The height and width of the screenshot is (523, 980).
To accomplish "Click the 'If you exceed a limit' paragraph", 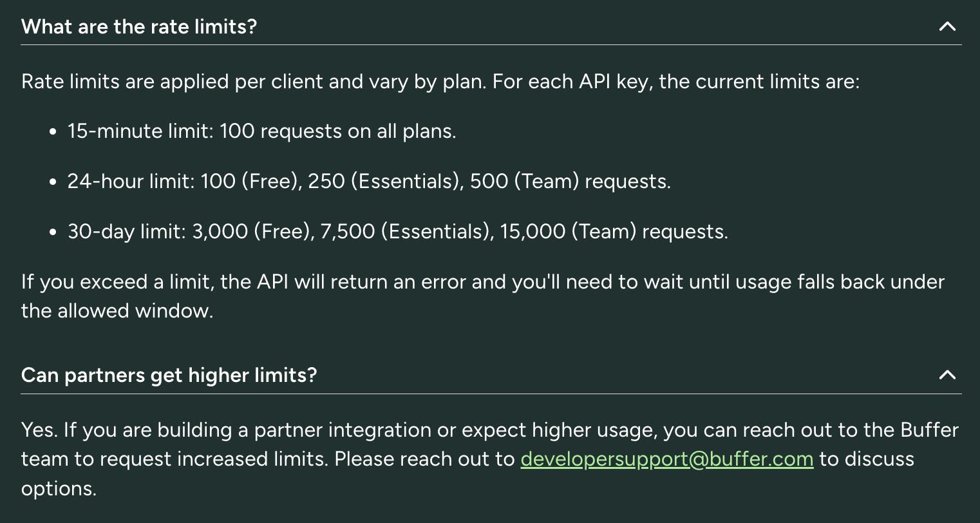I will [x=483, y=296].
